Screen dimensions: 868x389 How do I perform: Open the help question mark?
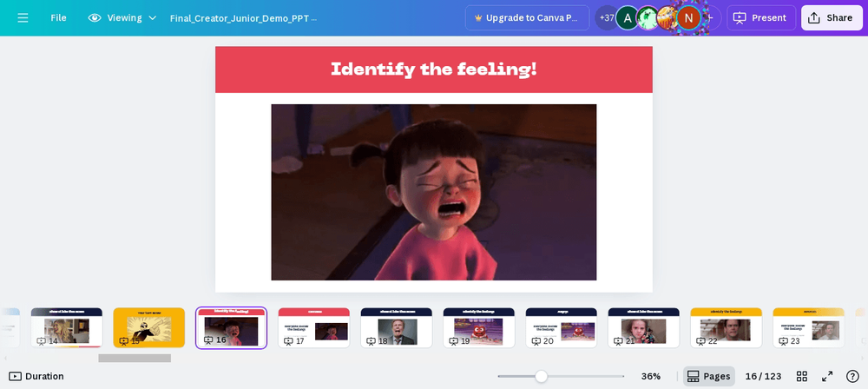point(852,376)
